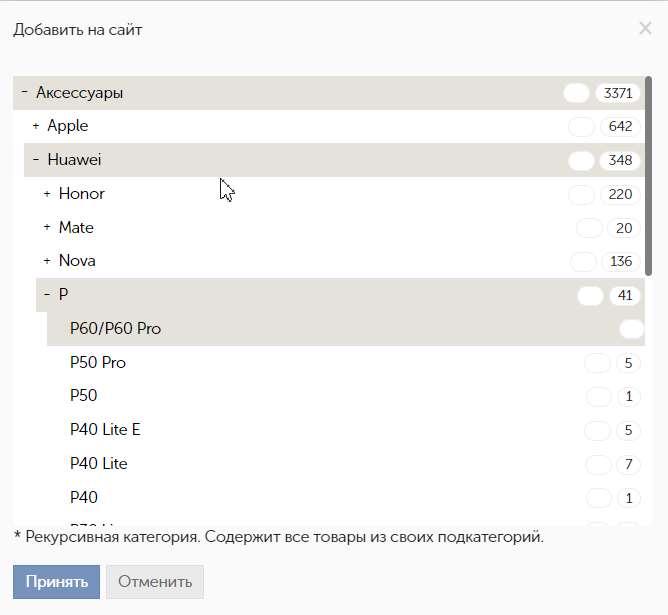
Task: Enable the P60/P60 Pro toggle
Action: [x=631, y=329]
